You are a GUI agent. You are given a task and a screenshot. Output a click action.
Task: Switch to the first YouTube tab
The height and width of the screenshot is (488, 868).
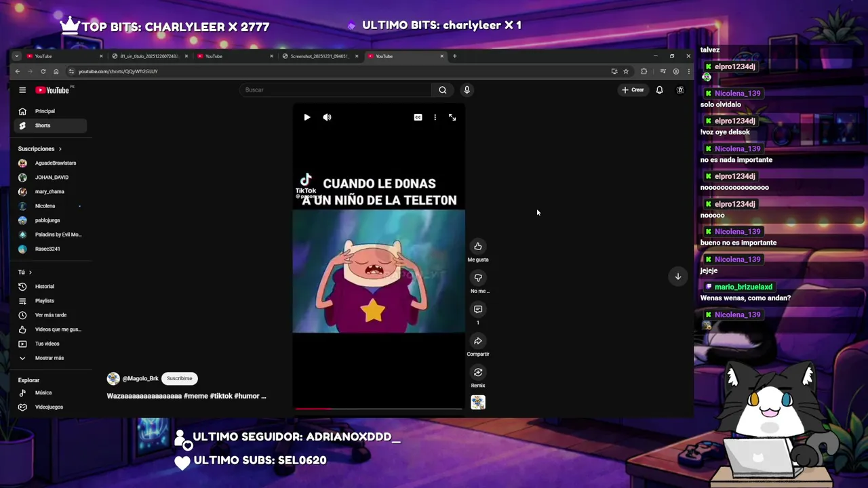point(64,56)
